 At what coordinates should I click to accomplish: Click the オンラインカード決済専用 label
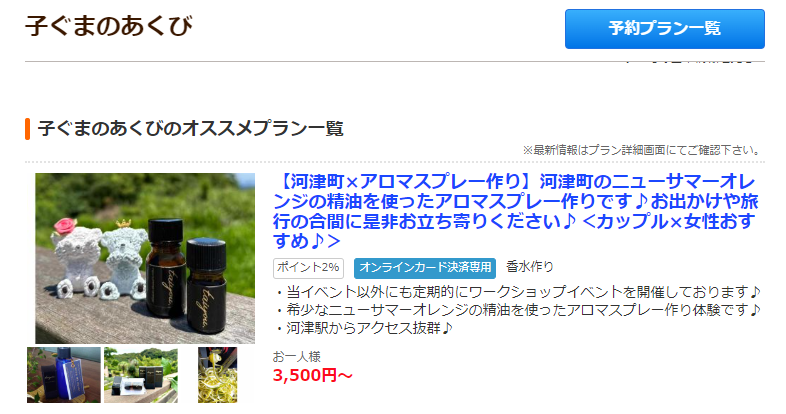click(x=425, y=268)
